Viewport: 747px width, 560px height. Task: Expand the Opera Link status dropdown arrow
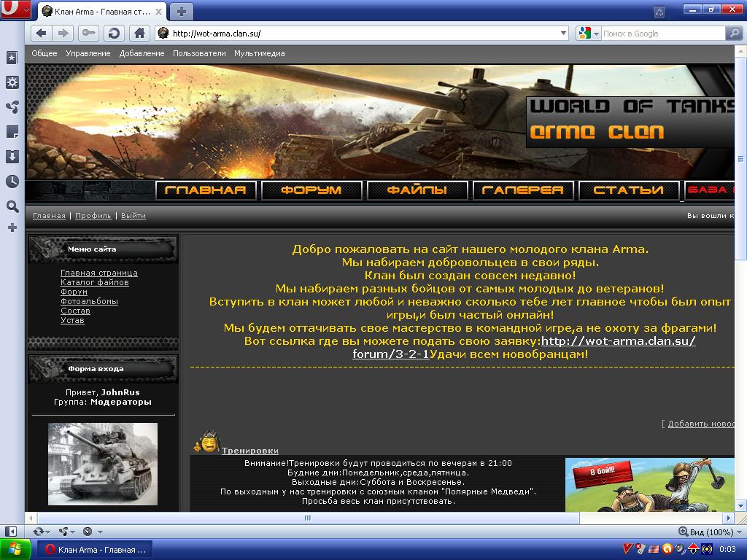point(47,532)
